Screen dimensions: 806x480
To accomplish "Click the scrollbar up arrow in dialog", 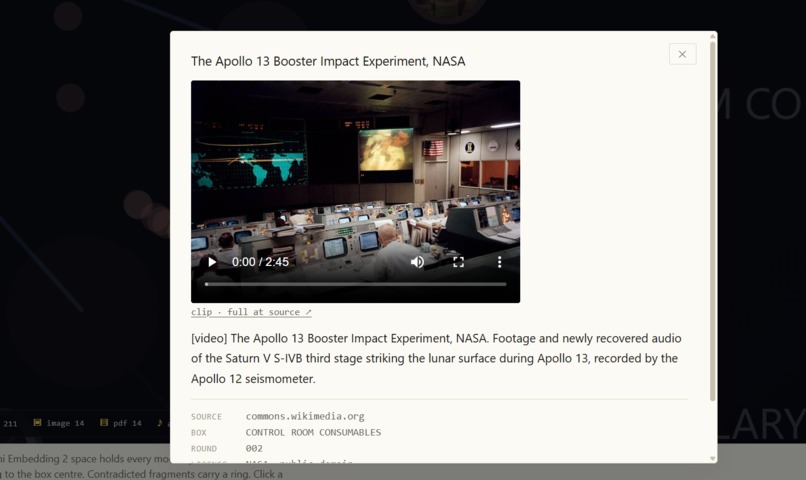I will [712, 36].
